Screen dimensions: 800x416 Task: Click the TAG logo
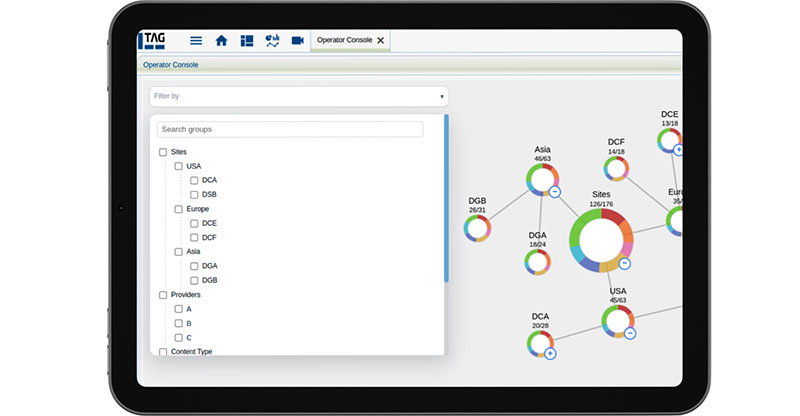point(153,40)
